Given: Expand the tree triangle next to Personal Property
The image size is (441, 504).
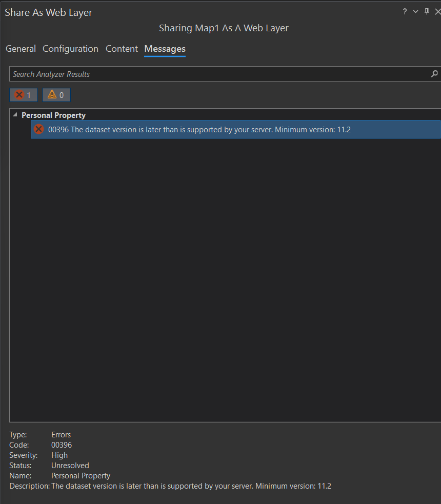Looking at the screenshot, I should click(x=15, y=115).
